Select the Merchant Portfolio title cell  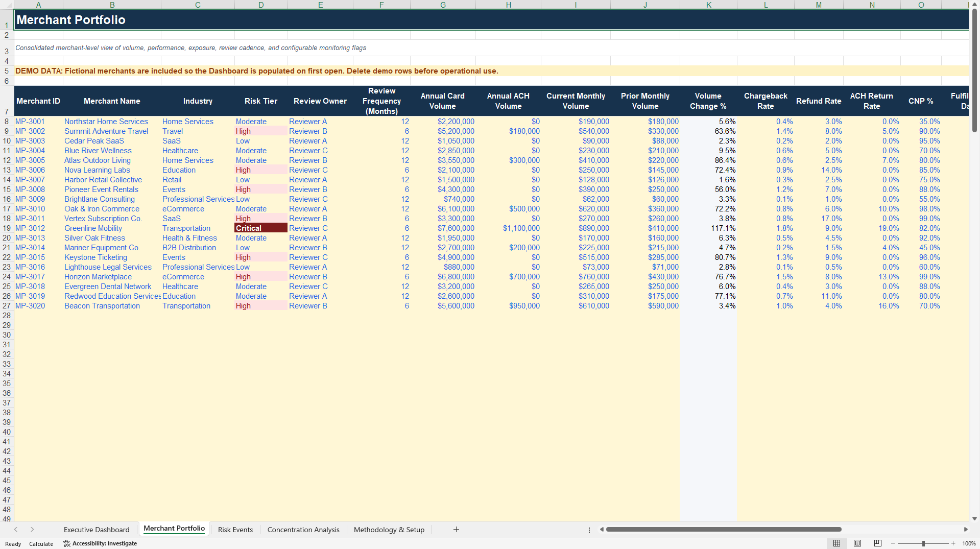pyautogui.click(x=491, y=20)
